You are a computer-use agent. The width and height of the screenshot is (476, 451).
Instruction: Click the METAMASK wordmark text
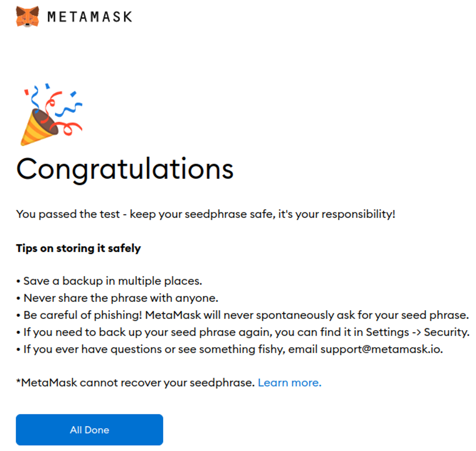click(x=90, y=17)
